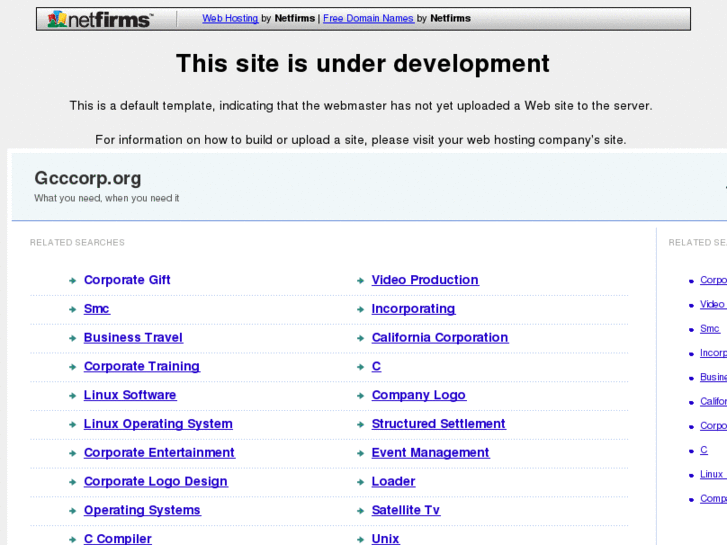Image resolution: width=727 pixels, height=545 pixels.
Task: Open the Corporate Training link
Action: 142,366
